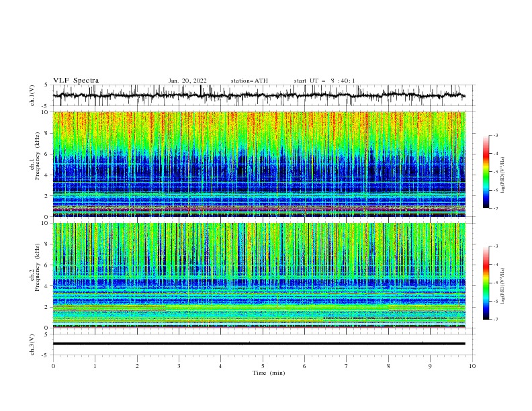Click the ch.1 spectrogram color scale bar

click(x=486, y=172)
